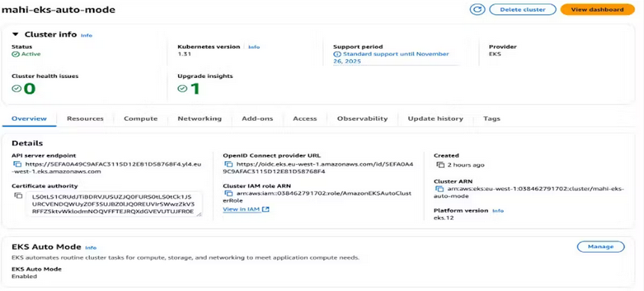Click the Provider value EKS
Viewport: 644px width, 291px height.
[x=495, y=54]
